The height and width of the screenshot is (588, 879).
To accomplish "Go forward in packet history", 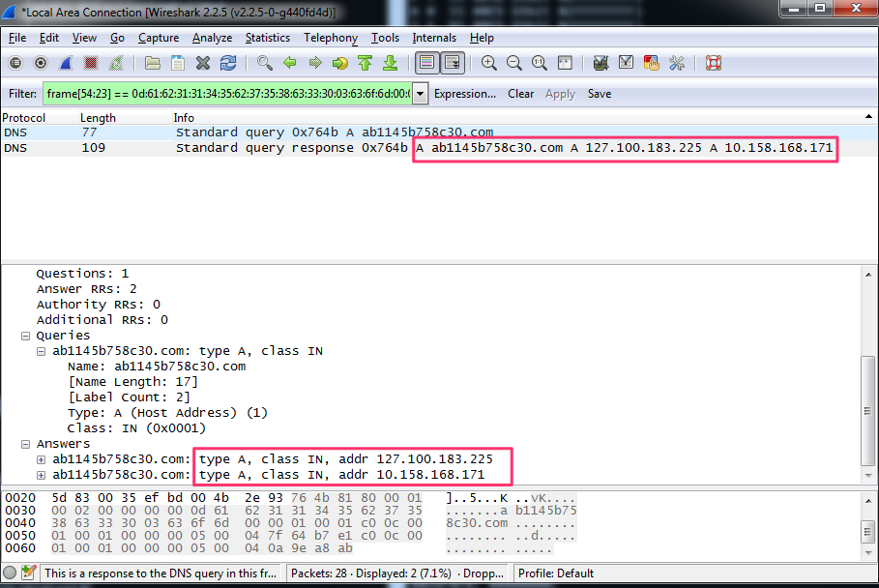I will click(315, 63).
